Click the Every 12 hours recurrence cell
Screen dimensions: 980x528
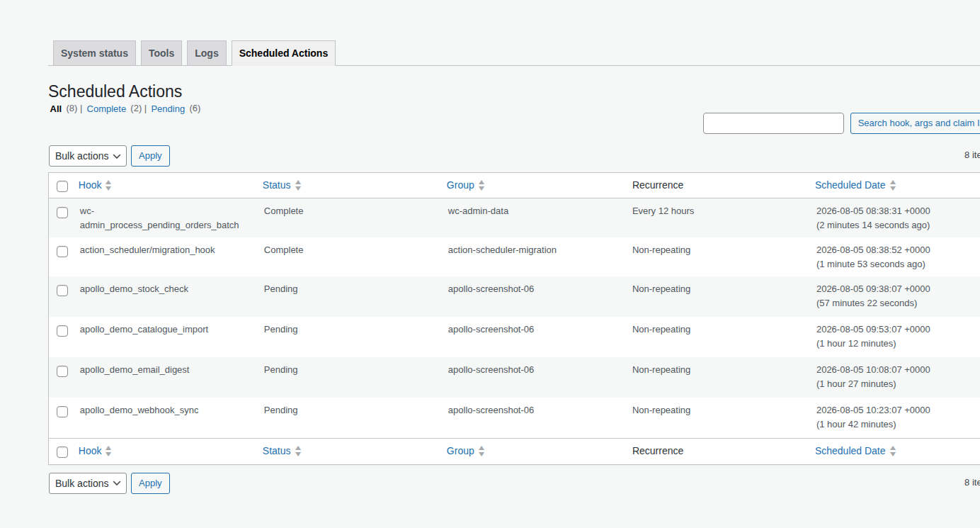pos(663,211)
